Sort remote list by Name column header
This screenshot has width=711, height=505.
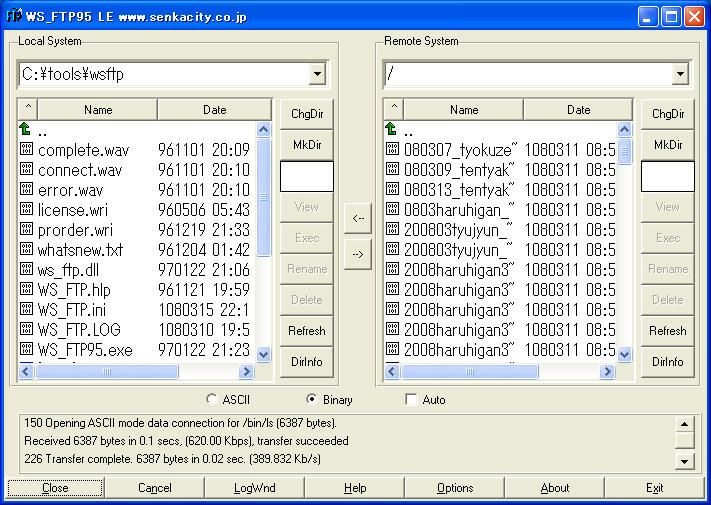tap(464, 110)
